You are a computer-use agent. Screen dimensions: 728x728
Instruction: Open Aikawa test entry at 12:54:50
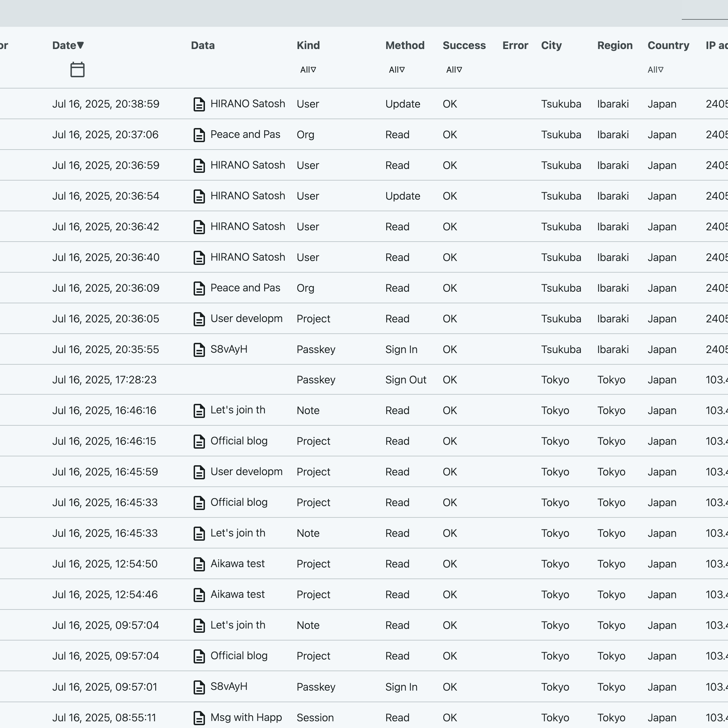point(237,564)
